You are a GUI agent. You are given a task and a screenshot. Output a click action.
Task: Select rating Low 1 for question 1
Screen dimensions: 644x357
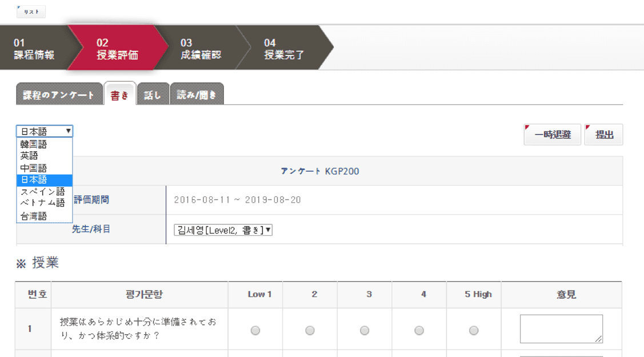click(255, 330)
